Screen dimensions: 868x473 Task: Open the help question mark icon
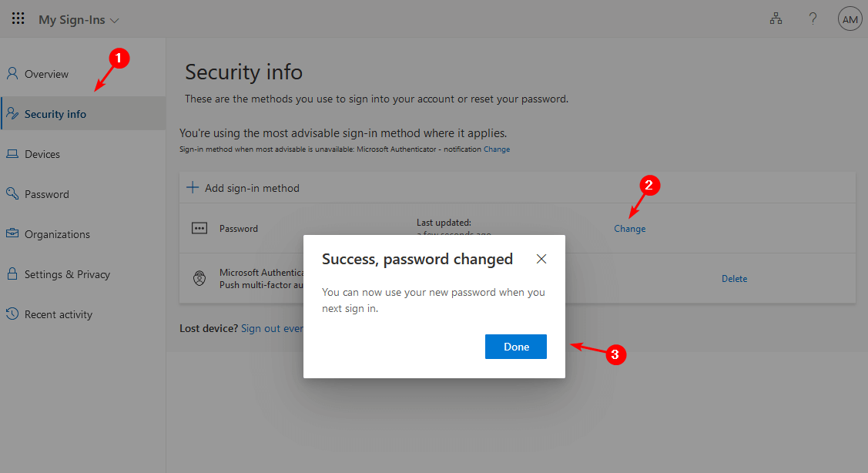tap(813, 19)
